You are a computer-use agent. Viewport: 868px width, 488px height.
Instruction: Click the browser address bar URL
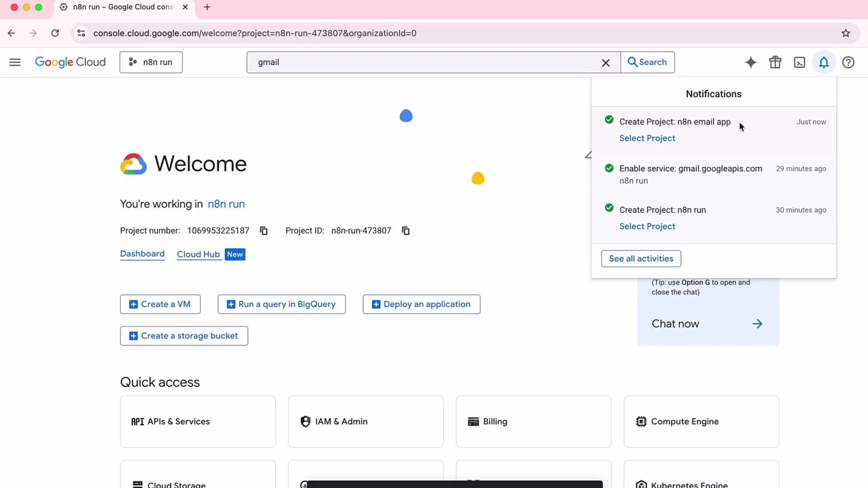[x=255, y=33]
